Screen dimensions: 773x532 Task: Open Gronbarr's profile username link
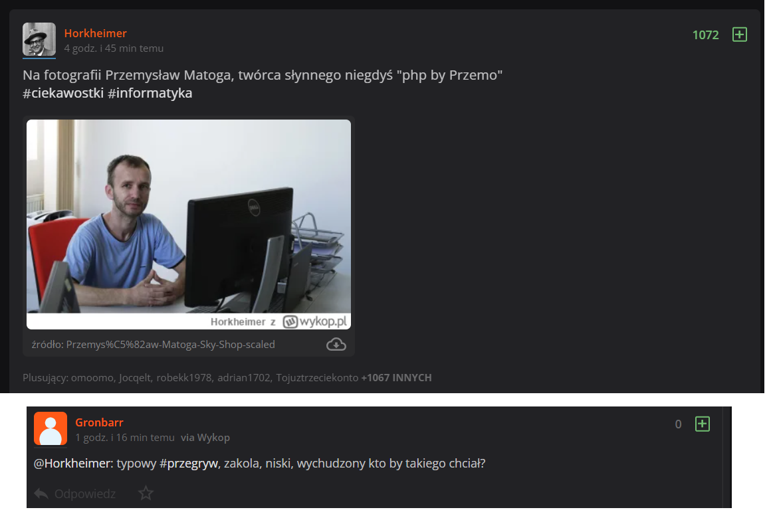(x=99, y=422)
